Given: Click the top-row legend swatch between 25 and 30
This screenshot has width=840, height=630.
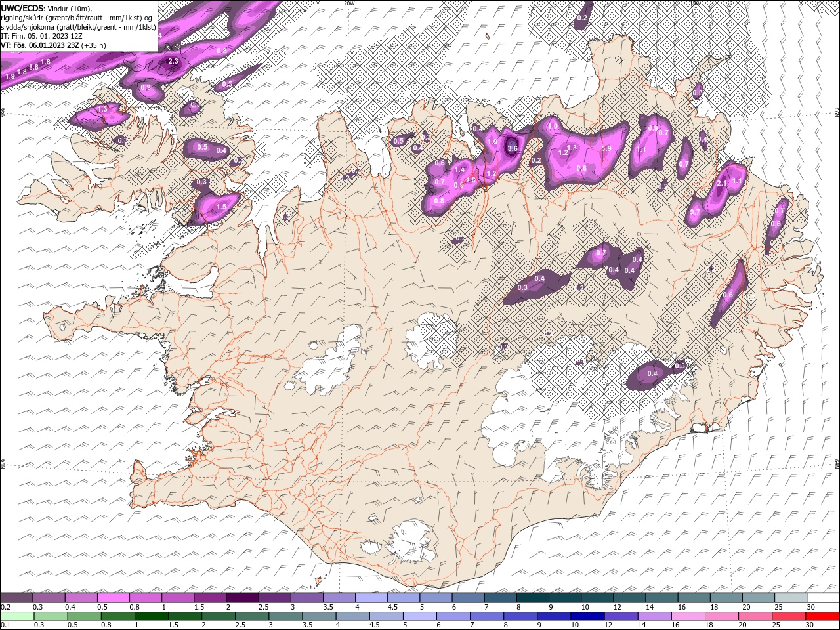Looking at the screenshot, I should (x=791, y=597).
